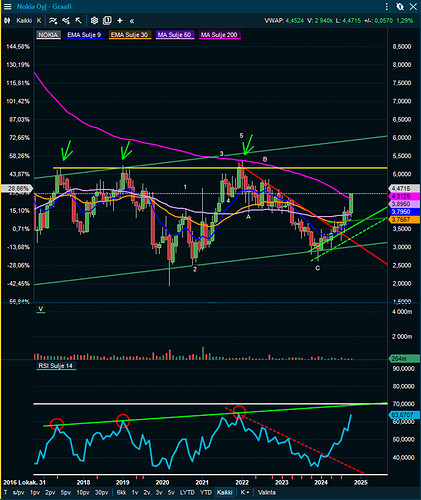Screen dimensions: 421x500
Task: Click the 6,0000 price axis label
Action: [402, 138]
